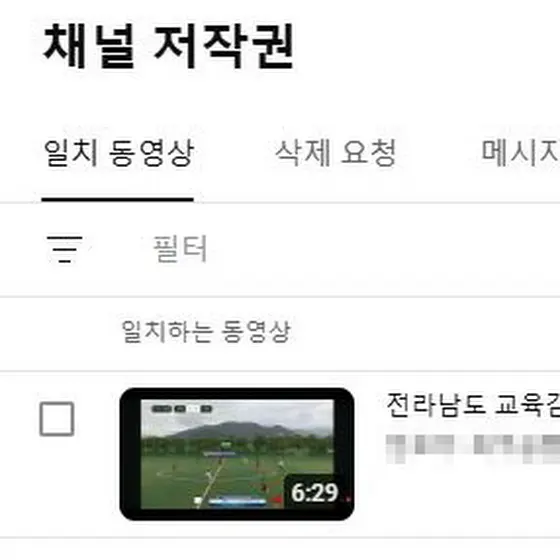Click the 채널 저작권 page heading
This screenshot has height=560, width=560.
169,46
